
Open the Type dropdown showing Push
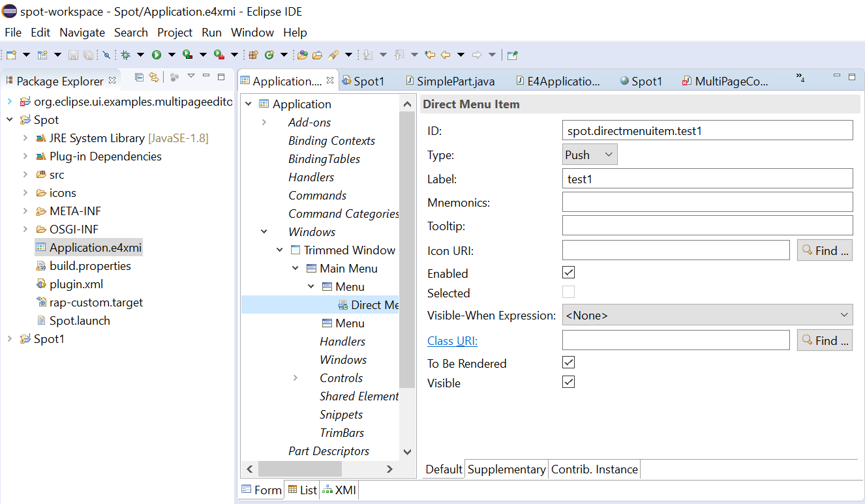[589, 155]
